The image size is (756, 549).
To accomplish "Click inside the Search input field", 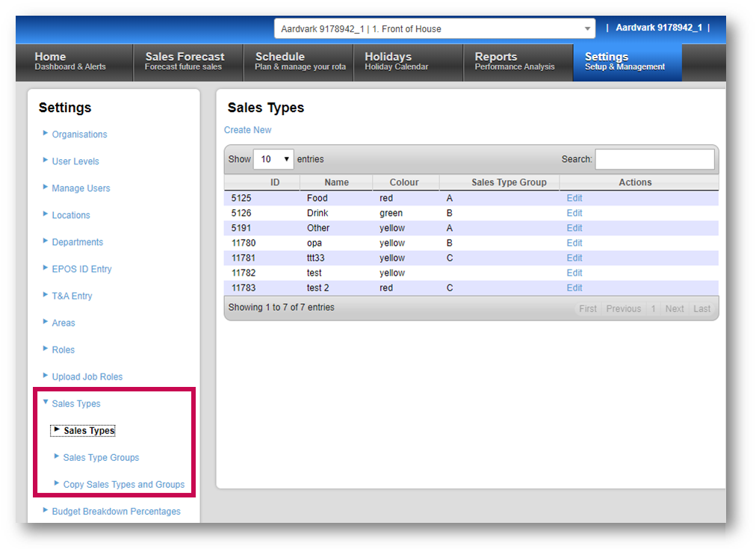I will [654, 159].
